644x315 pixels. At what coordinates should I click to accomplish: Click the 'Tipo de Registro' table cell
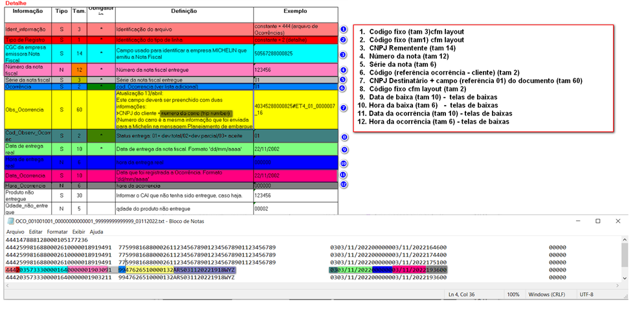pyautogui.click(x=28, y=40)
